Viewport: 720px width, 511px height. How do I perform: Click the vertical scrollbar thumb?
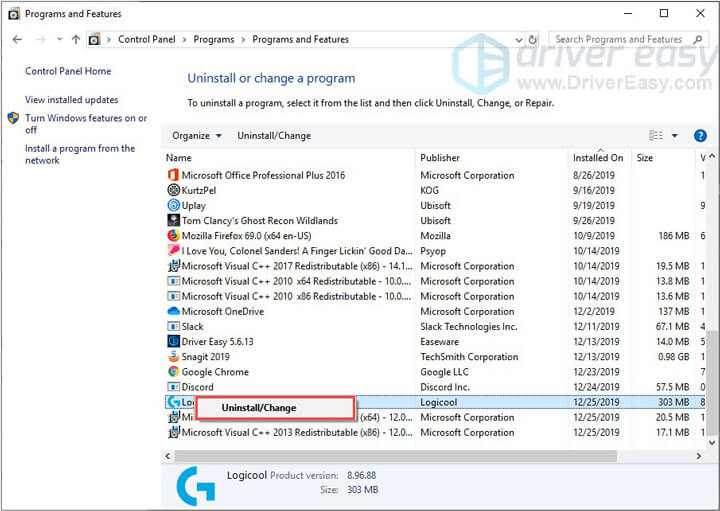[712, 382]
